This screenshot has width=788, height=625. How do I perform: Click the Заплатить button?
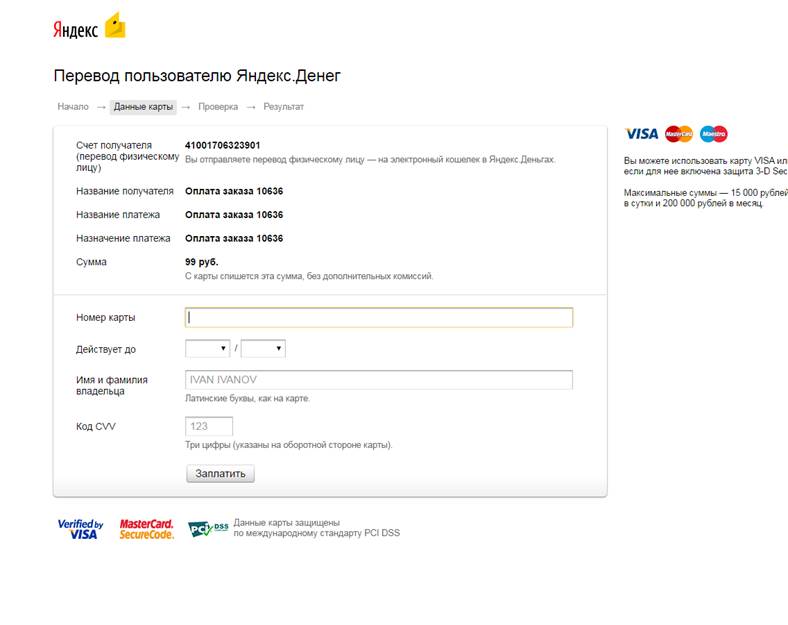point(220,473)
